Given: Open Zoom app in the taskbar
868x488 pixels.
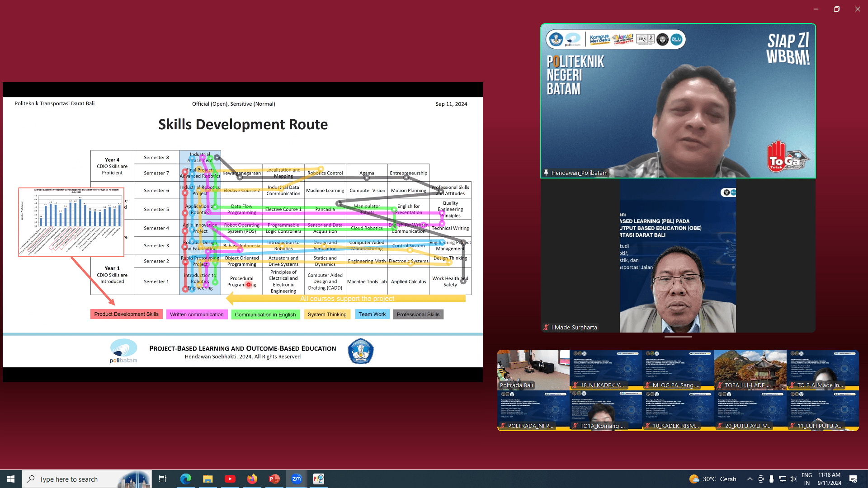Looking at the screenshot, I should click(x=297, y=479).
